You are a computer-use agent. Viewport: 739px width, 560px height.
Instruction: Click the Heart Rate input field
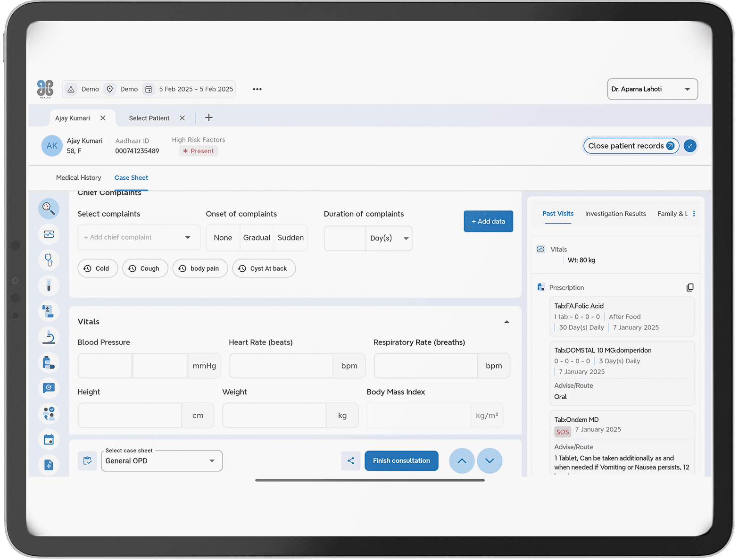point(281,366)
